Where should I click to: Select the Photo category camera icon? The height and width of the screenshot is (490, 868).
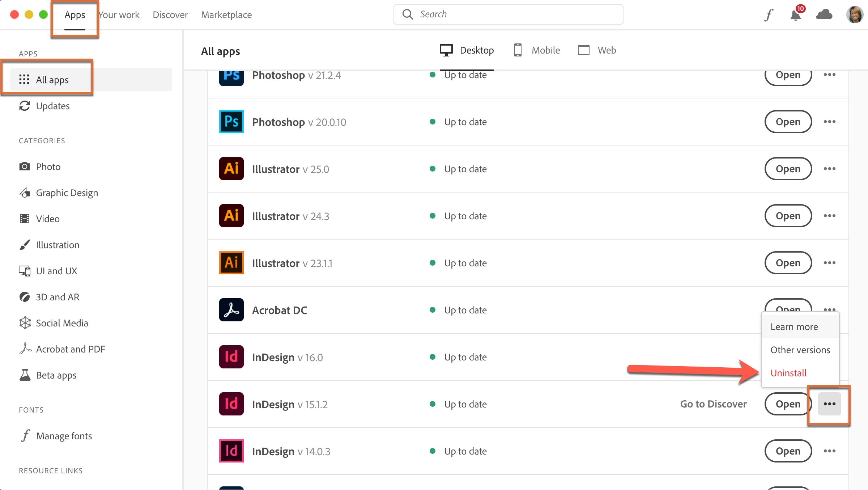(25, 166)
